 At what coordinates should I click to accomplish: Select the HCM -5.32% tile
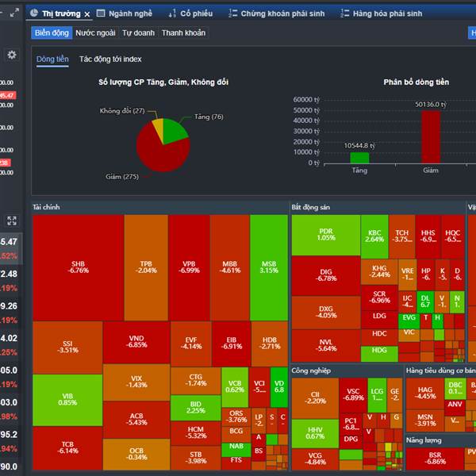click(195, 433)
